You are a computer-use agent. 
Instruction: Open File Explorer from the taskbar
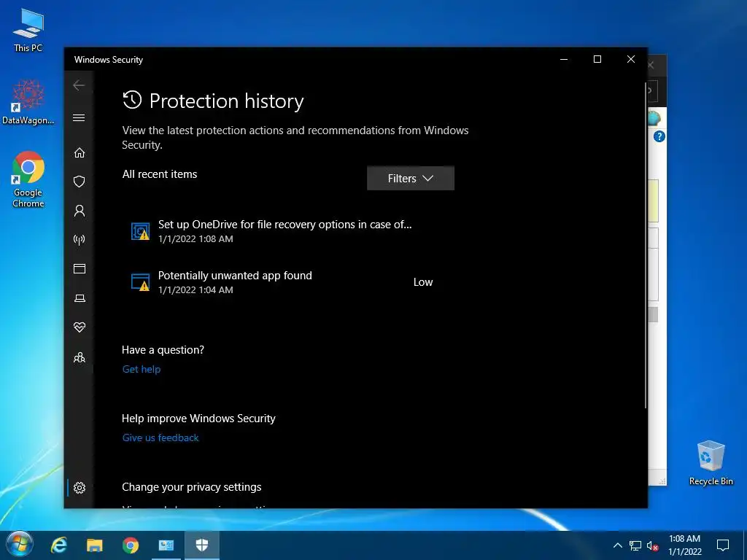(x=94, y=545)
